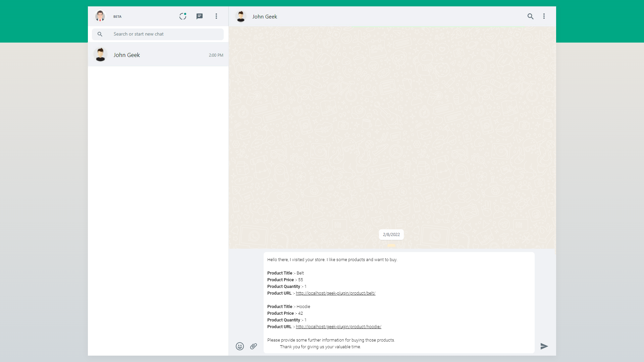Screen dimensions: 644x362
Task: Send the message with arrow icon
Action: (x=544, y=346)
